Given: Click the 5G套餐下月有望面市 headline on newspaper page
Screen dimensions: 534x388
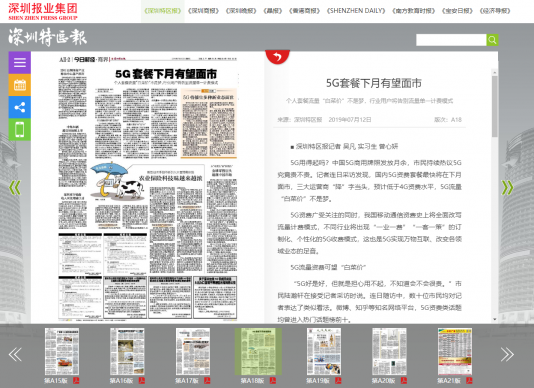Looking at the screenshot, I should [x=166, y=74].
